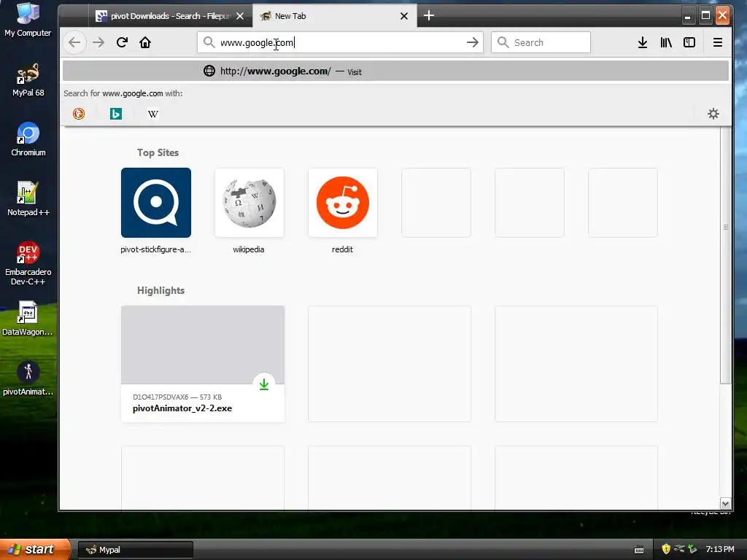The width and height of the screenshot is (747, 560).
Task: Launch MyPal 68 desktop shortcut
Action: (28, 79)
